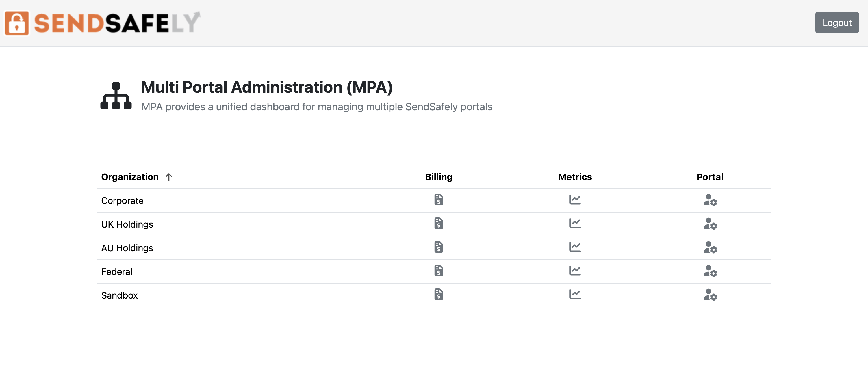868x391 pixels.
Task: Open Portal admin for AU Holdings
Action: click(x=710, y=247)
